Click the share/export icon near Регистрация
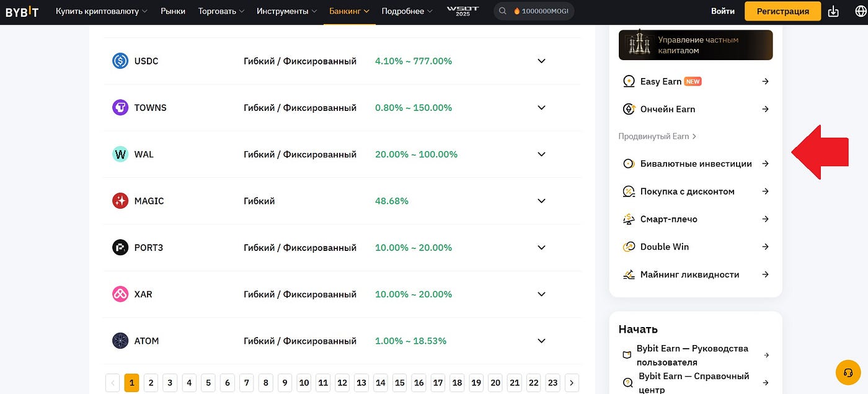 coord(833,11)
